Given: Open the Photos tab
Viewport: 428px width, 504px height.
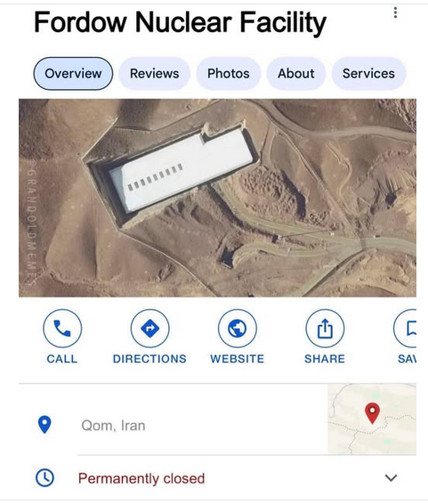Looking at the screenshot, I should pyautogui.click(x=229, y=74).
